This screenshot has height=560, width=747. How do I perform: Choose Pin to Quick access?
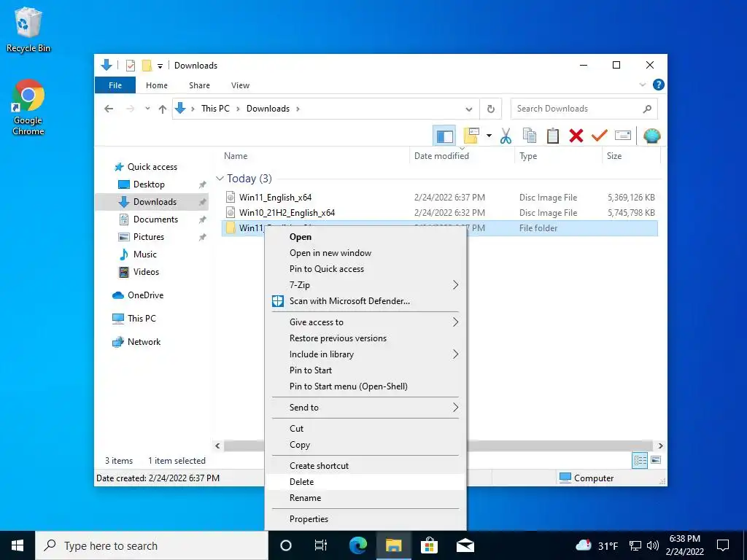pyautogui.click(x=365, y=269)
